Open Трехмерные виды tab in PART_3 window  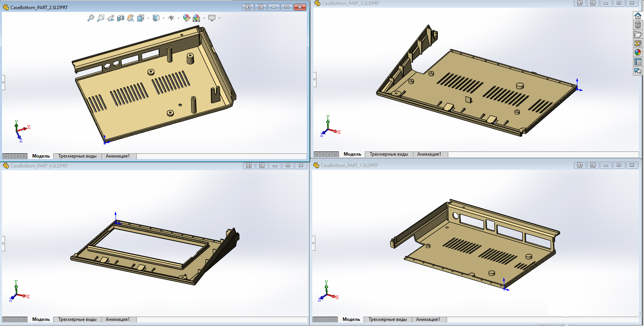pyautogui.click(x=389, y=154)
